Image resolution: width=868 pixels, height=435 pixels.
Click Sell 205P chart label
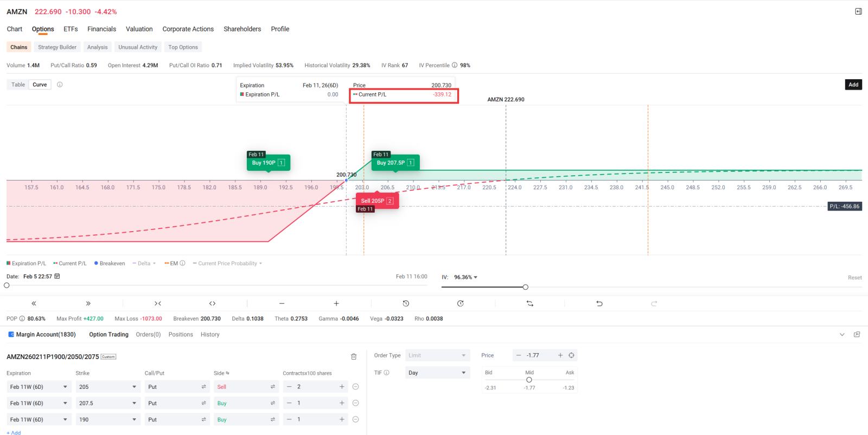pos(377,201)
